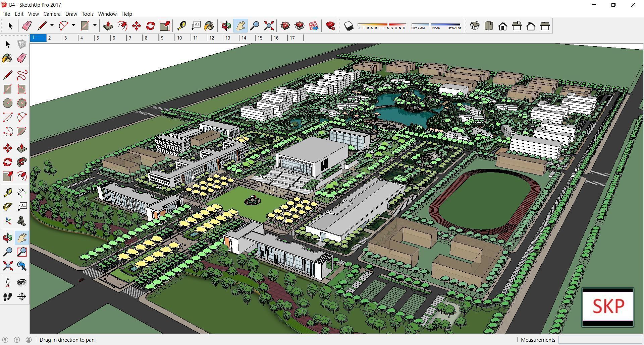Select the Protractor tool in left toolbar
644x345 pixels.
point(8,207)
